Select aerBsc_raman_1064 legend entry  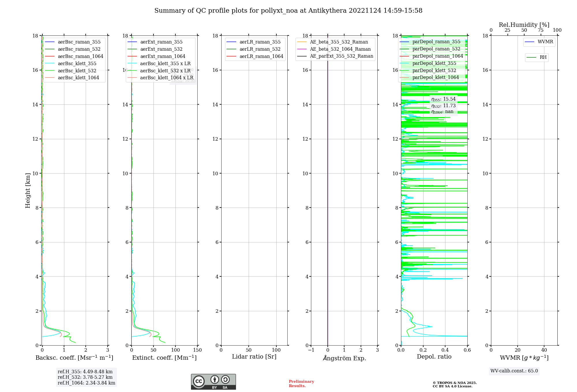(74, 56)
